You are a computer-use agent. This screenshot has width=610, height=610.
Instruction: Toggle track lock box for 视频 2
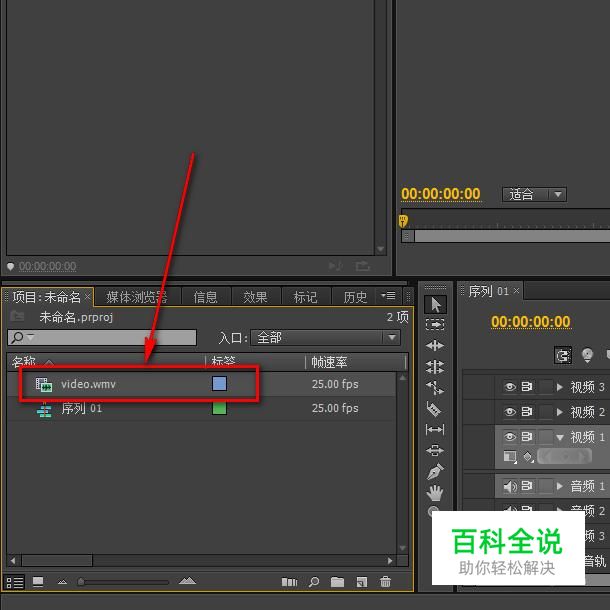pyautogui.click(x=546, y=412)
